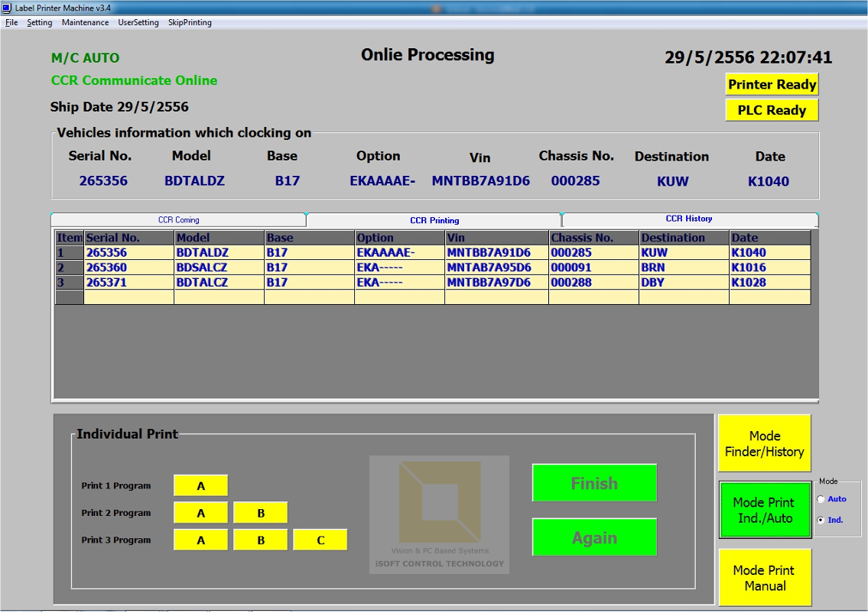The image size is (868, 613).
Task: Open the Setting menu
Action: click(x=39, y=22)
